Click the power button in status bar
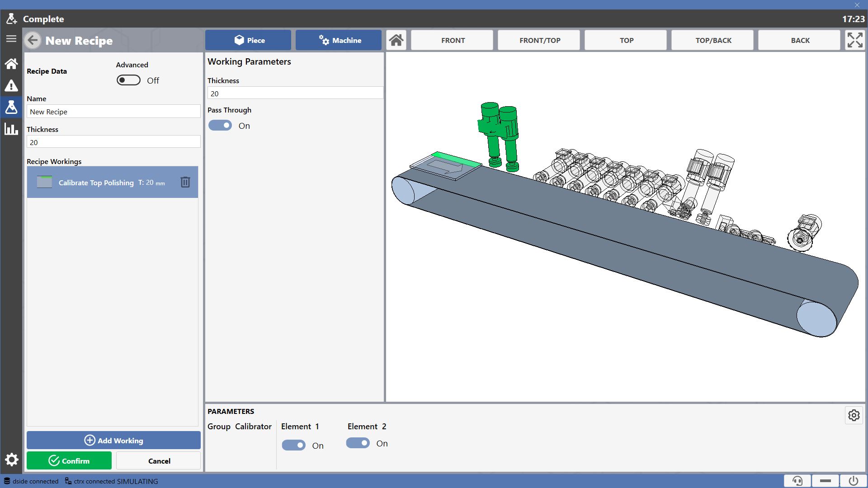 [x=854, y=481]
